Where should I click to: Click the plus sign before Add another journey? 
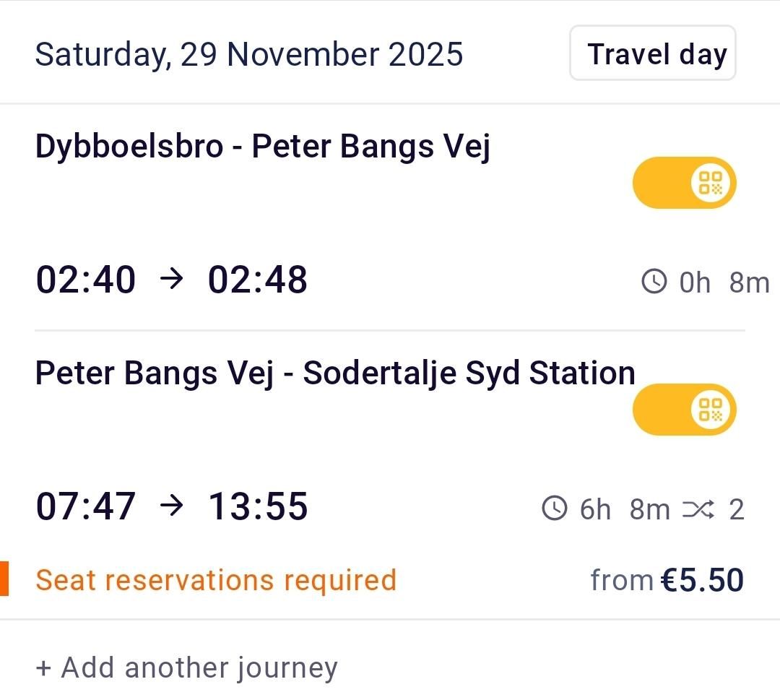coord(44,668)
